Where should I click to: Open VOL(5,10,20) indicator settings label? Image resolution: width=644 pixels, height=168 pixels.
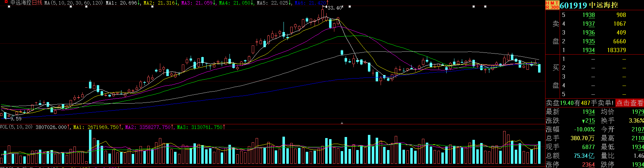tap(16, 127)
